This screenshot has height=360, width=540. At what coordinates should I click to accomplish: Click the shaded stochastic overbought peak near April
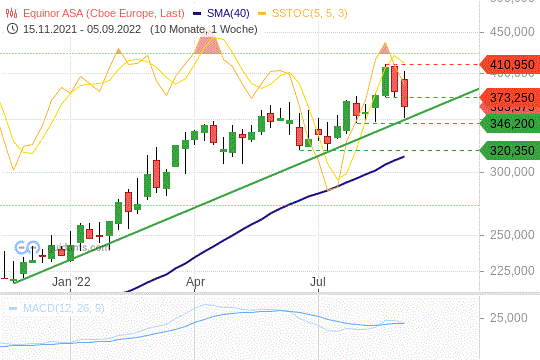tap(207, 45)
